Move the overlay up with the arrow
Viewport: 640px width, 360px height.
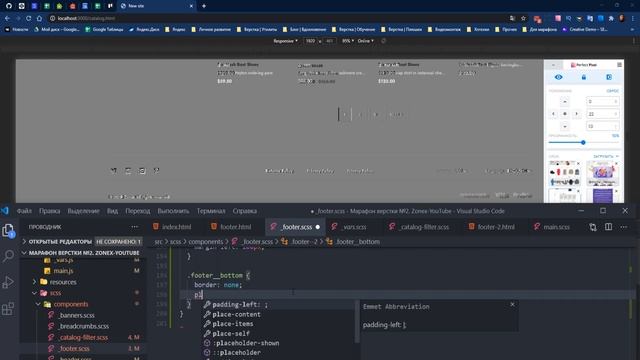(565, 102)
